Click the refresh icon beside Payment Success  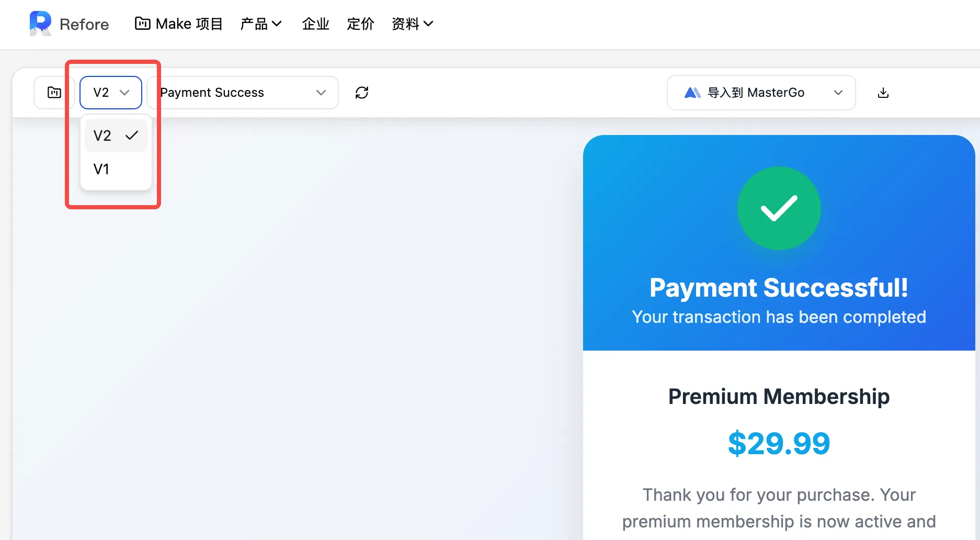point(362,93)
